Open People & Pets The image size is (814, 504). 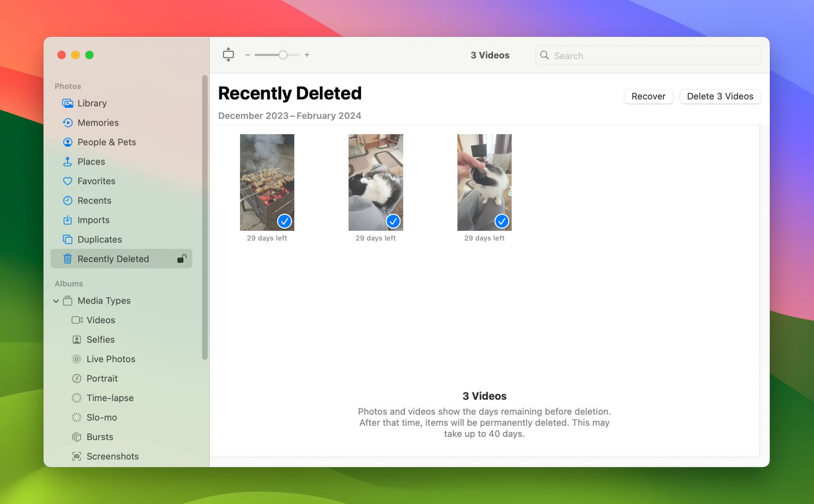pos(107,142)
